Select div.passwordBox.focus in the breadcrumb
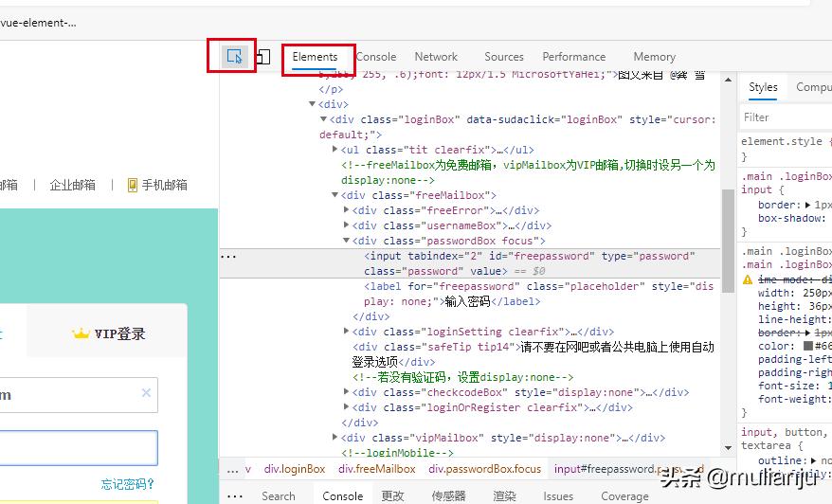The image size is (832, 504). tap(484, 469)
